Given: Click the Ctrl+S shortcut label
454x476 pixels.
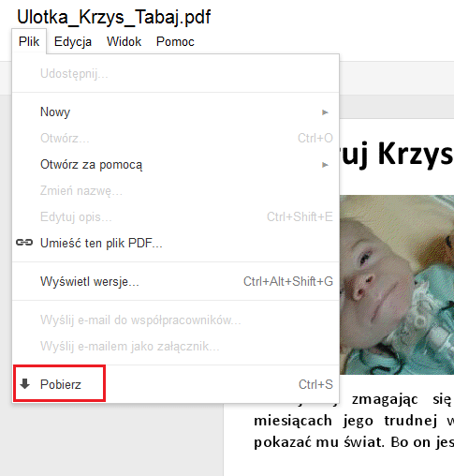Looking at the screenshot, I should coord(315,384).
